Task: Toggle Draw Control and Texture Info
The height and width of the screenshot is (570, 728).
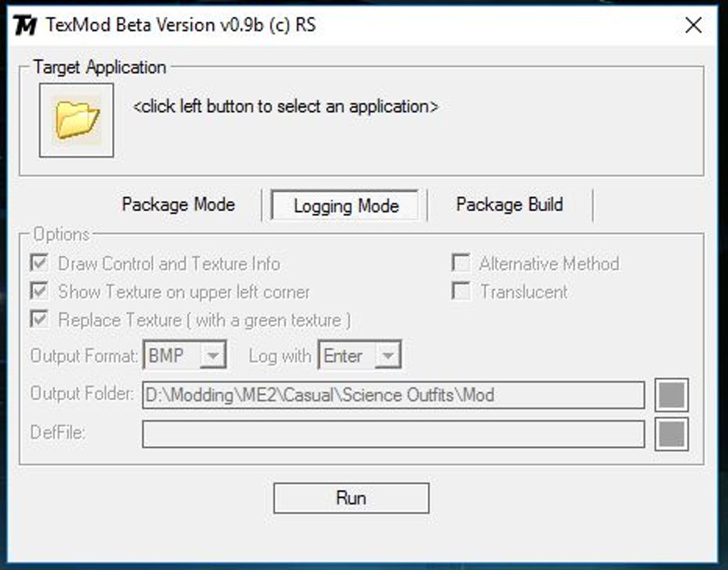Action: pos(39,263)
